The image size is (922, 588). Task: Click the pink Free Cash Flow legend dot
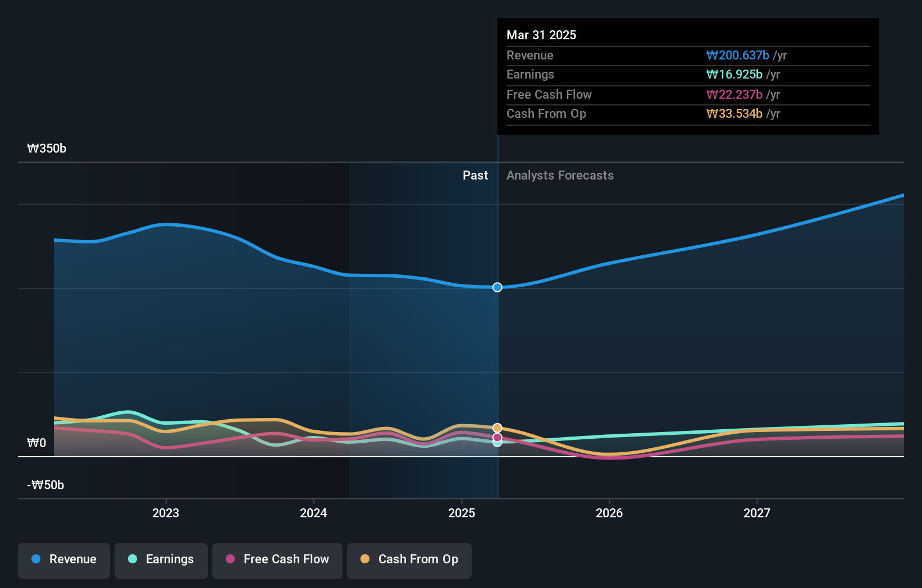click(231, 559)
